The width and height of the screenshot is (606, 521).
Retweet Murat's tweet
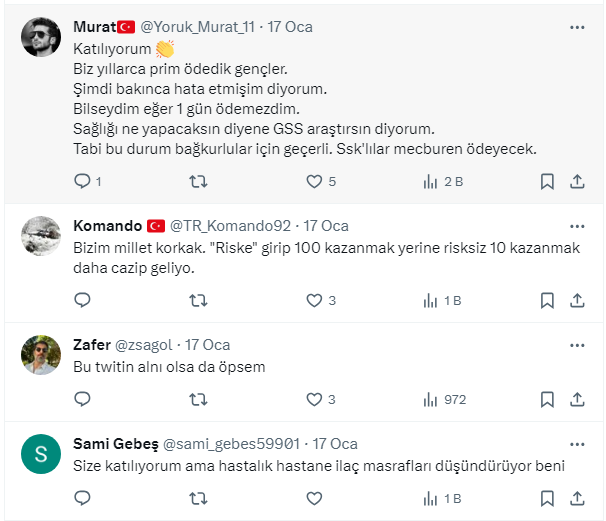(198, 181)
